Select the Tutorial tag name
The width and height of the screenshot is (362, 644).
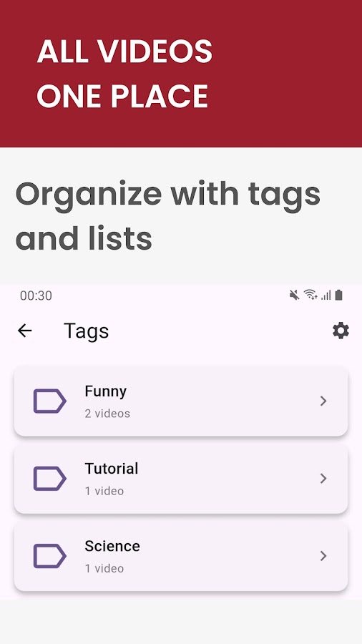pyautogui.click(x=111, y=469)
